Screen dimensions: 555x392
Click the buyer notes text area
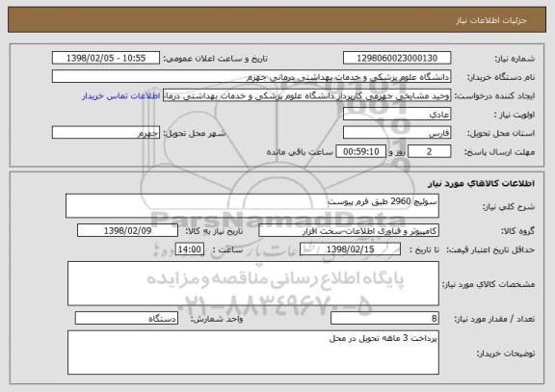253,353
